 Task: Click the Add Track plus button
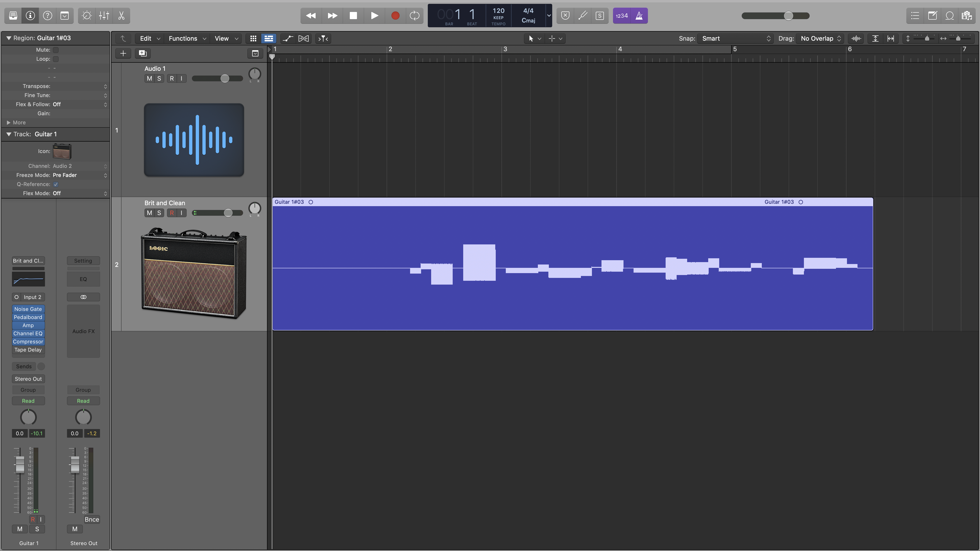pos(123,53)
